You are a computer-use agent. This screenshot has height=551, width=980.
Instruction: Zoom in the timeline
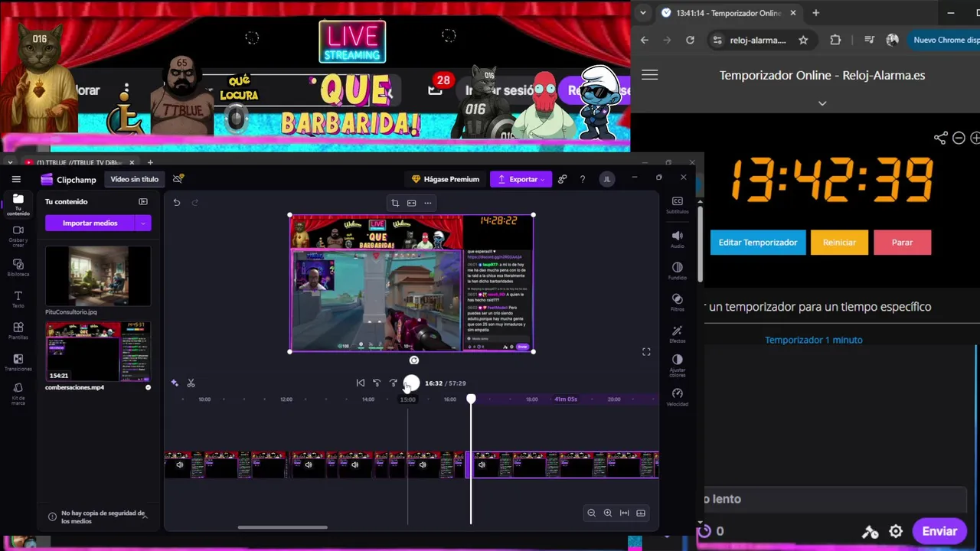pyautogui.click(x=608, y=513)
